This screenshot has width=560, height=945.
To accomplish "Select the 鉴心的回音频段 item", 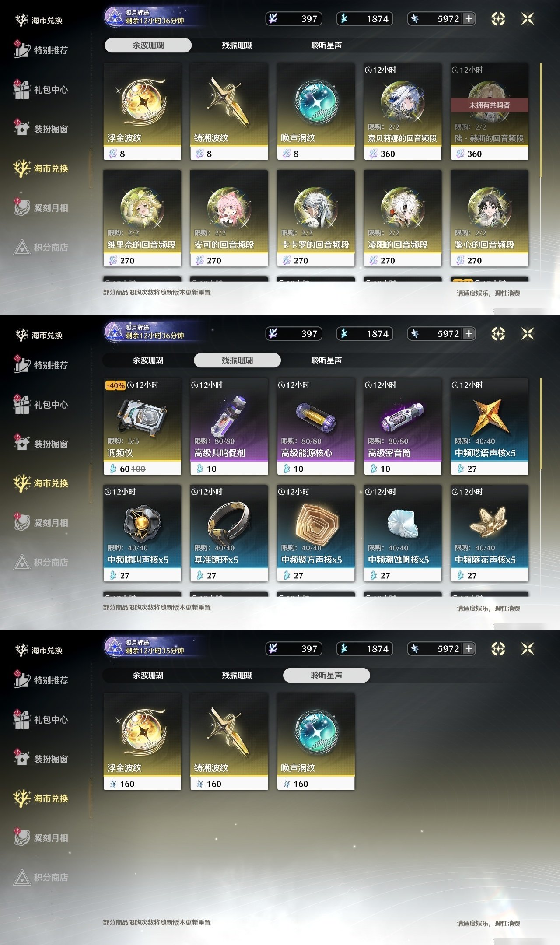I will tap(490, 218).
